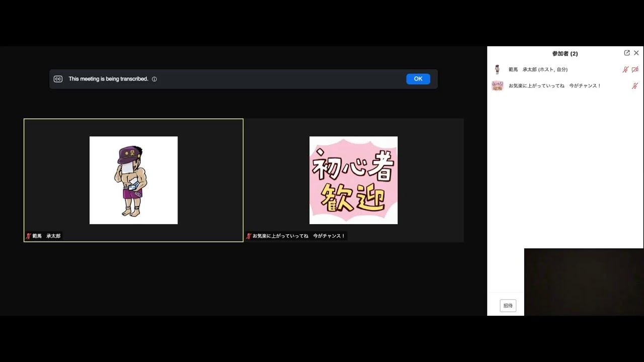The width and height of the screenshot is (644, 362).
Task: Click OK to dismiss the transcription notice
Action: 418,78
